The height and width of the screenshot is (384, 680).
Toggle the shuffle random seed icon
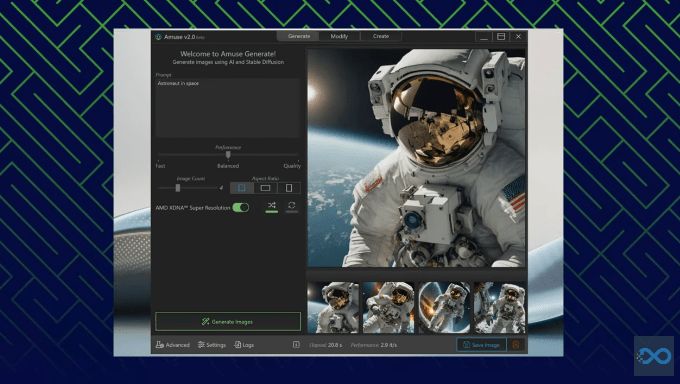click(271, 206)
